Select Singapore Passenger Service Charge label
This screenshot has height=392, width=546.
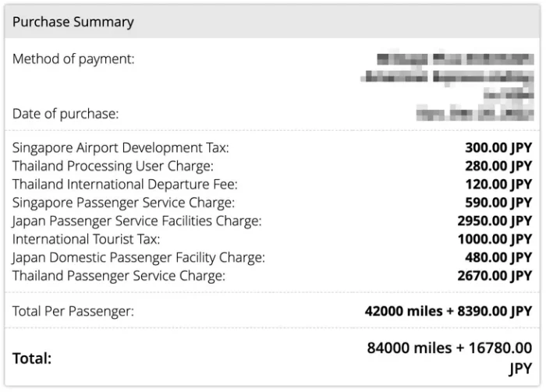click(x=123, y=203)
